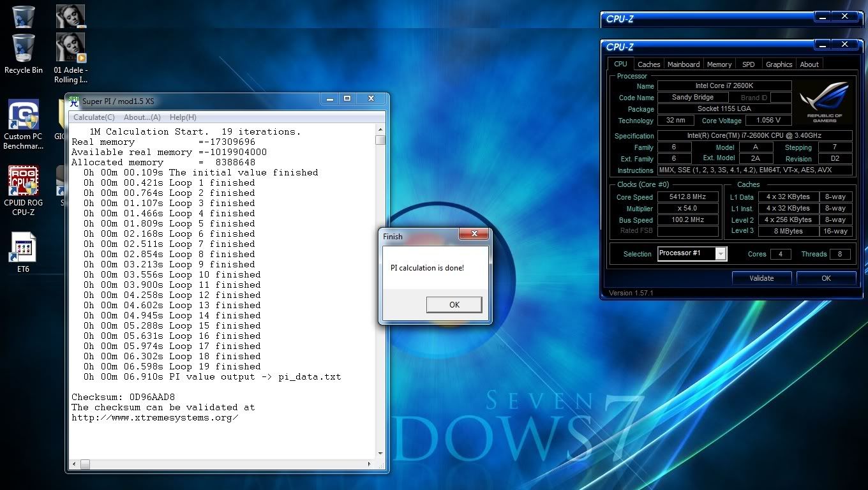Switch to CPU tab in CPU-Z

pos(620,64)
